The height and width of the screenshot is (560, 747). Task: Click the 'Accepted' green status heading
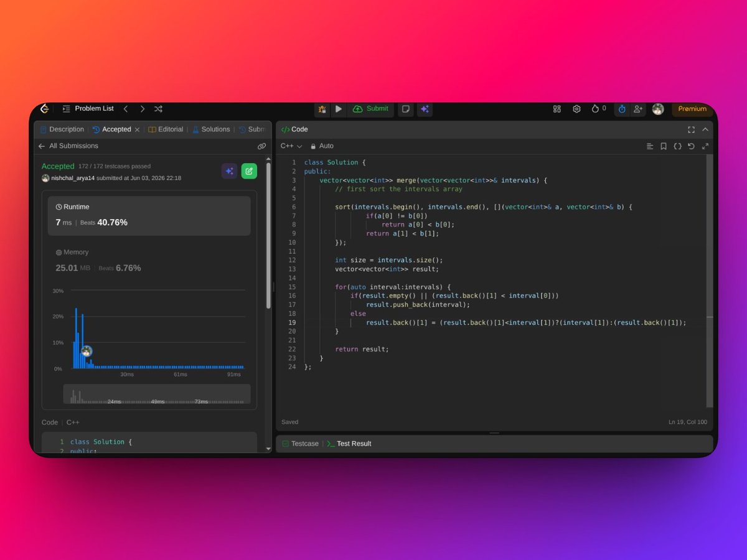click(x=58, y=166)
